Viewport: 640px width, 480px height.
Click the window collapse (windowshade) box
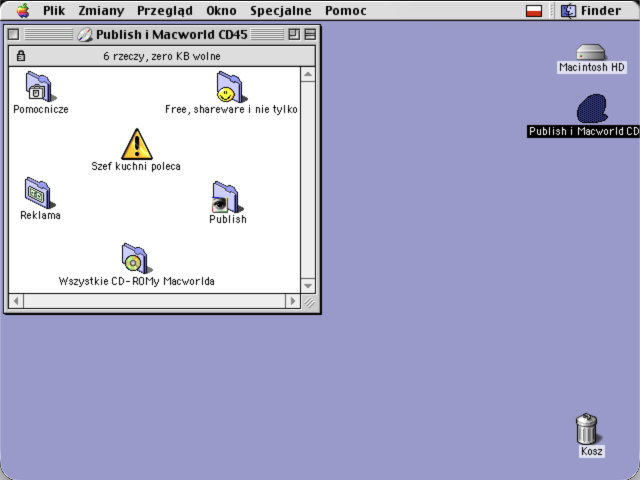310,34
